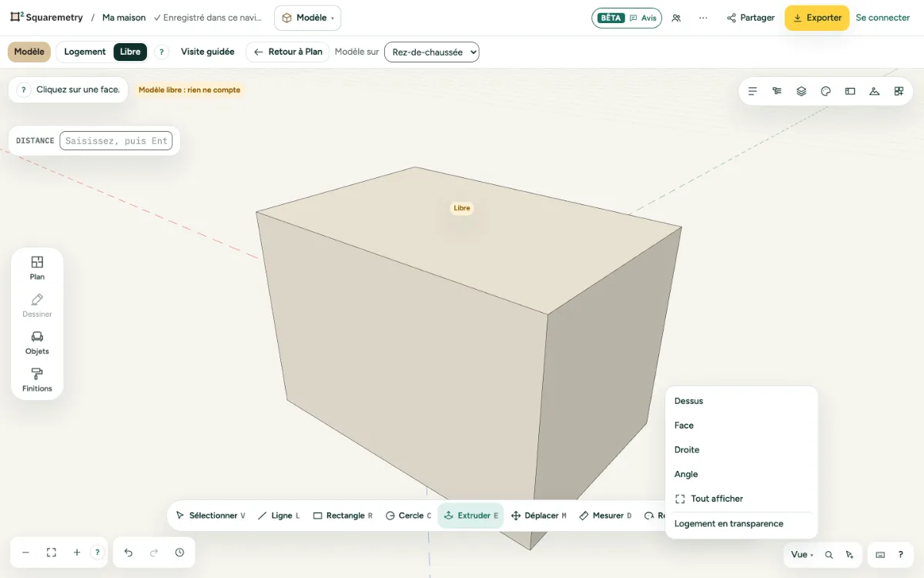Choose Face view from menu
This screenshot has height=578, width=924.
coord(742,425)
